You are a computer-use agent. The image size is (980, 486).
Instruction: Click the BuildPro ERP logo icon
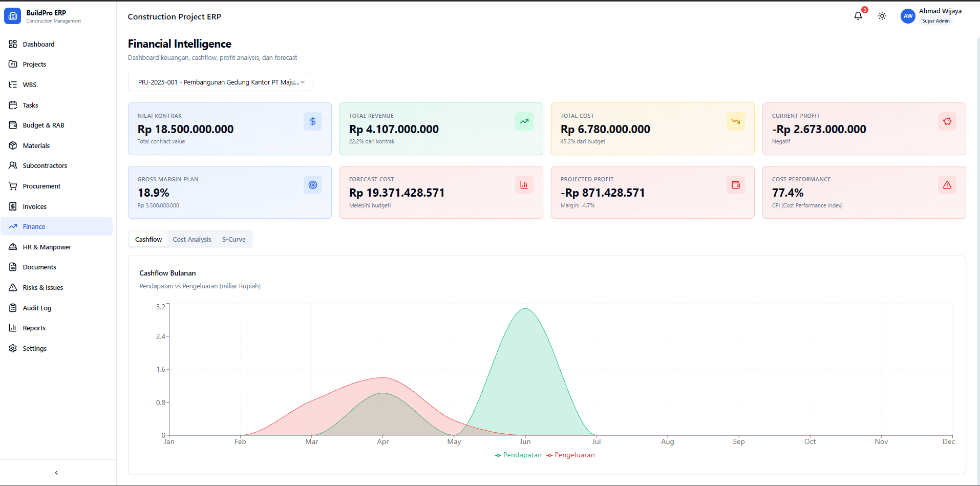13,16
